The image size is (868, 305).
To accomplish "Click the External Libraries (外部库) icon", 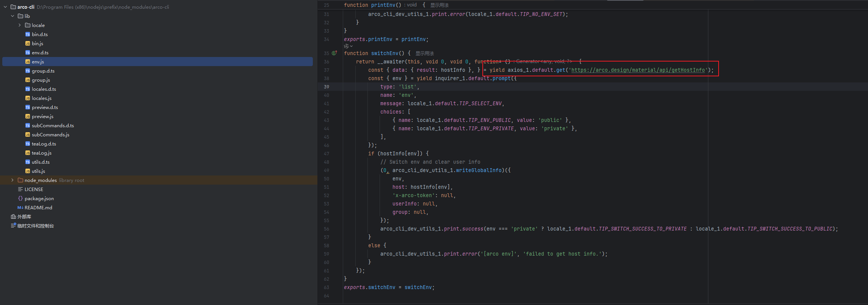I will (13, 217).
